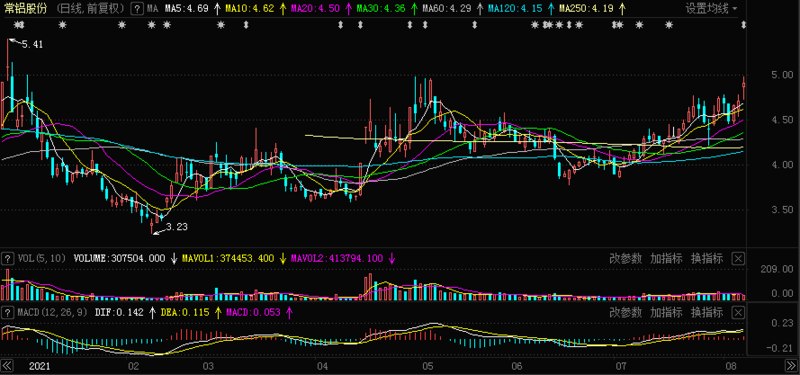Click the 5.41 high price label
The image size is (800, 375).
pyautogui.click(x=32, y=45)
